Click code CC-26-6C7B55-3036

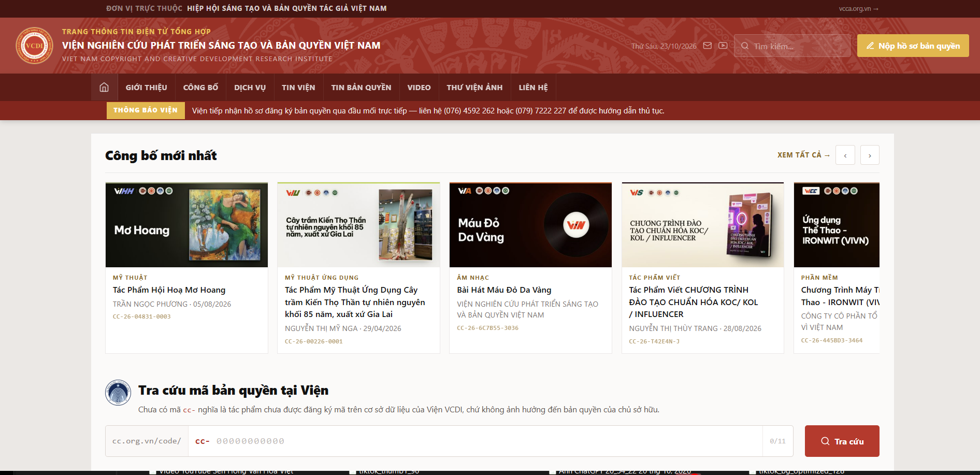pos(487,328)
